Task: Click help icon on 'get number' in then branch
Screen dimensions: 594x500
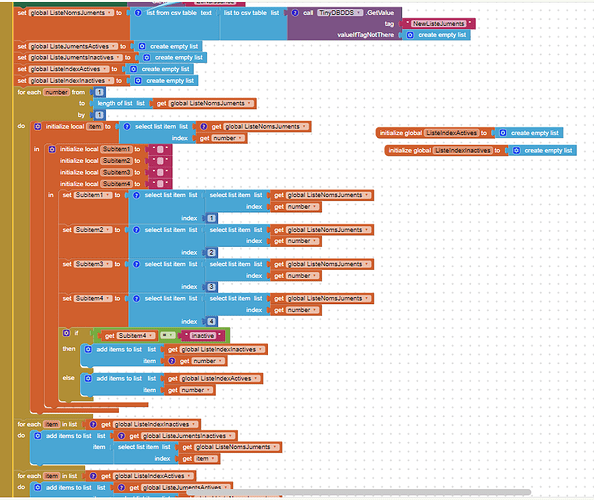Action: [x=172, y=361]
